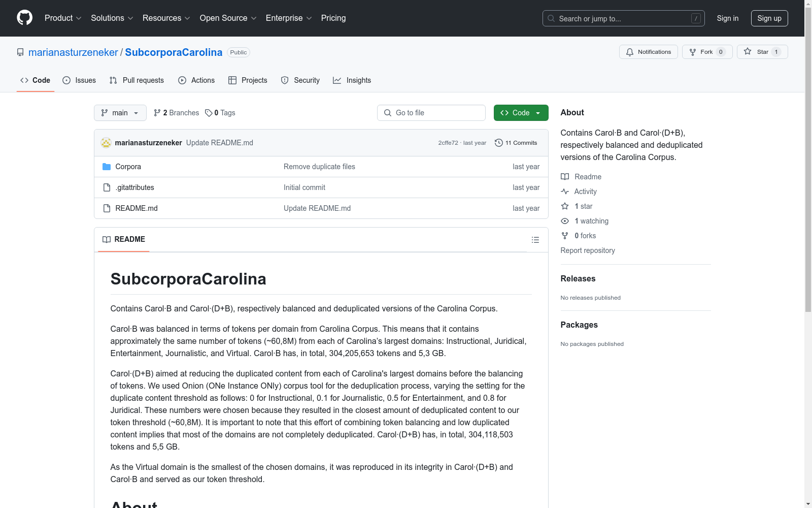The image size is (812, 508).
Task: Open the Corpora folder
Action: point(128,167)
